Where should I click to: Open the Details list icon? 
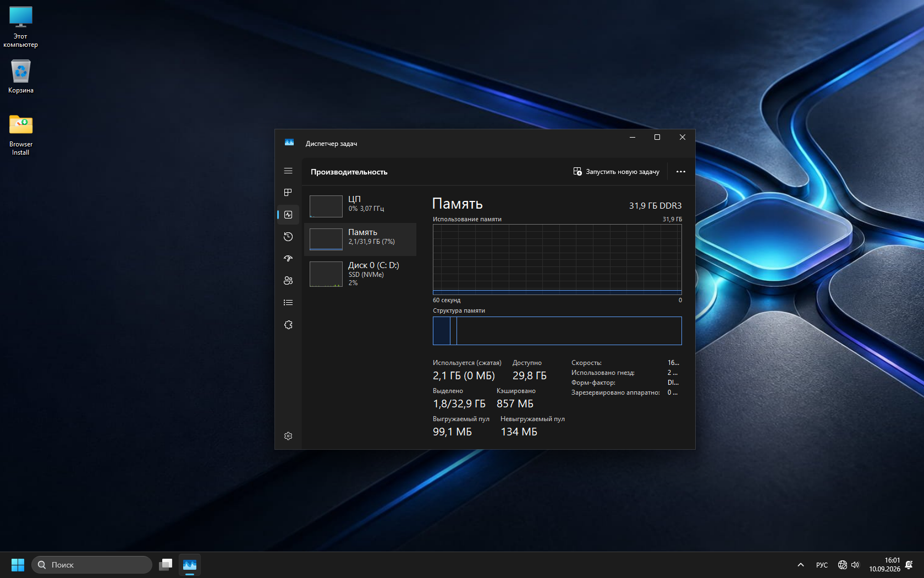pos(288,303)
